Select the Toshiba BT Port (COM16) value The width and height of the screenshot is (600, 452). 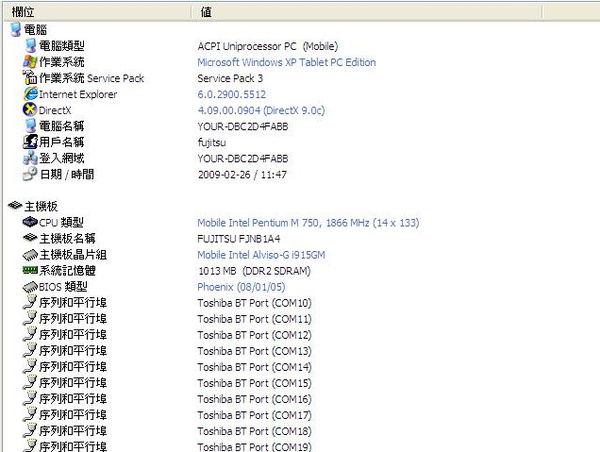click(254, 400)
